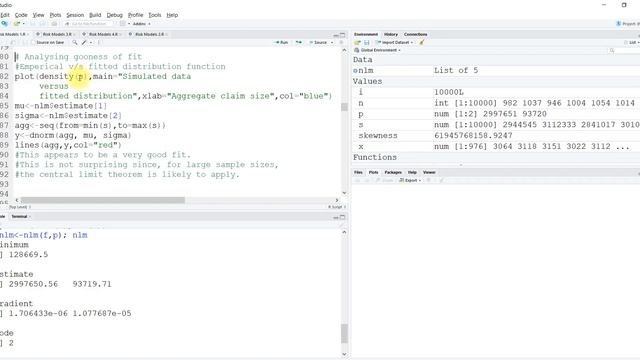Click the load workspace icon in Environment pane
The image size is (640, 360).
tap(358, 42)
